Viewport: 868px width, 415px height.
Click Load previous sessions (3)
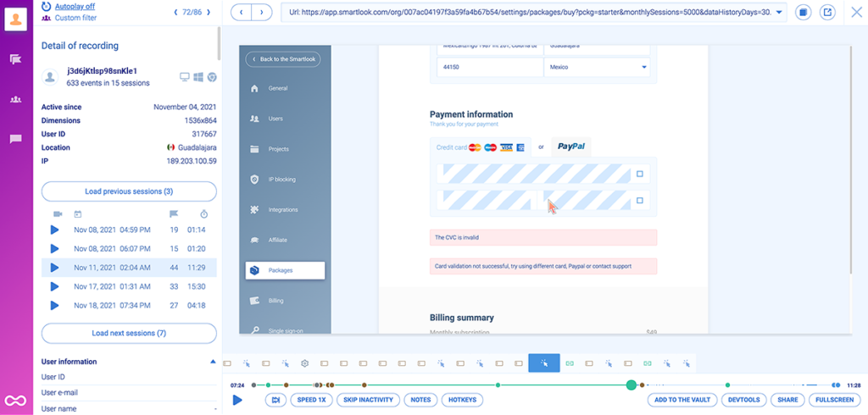[x=129, y=191]
